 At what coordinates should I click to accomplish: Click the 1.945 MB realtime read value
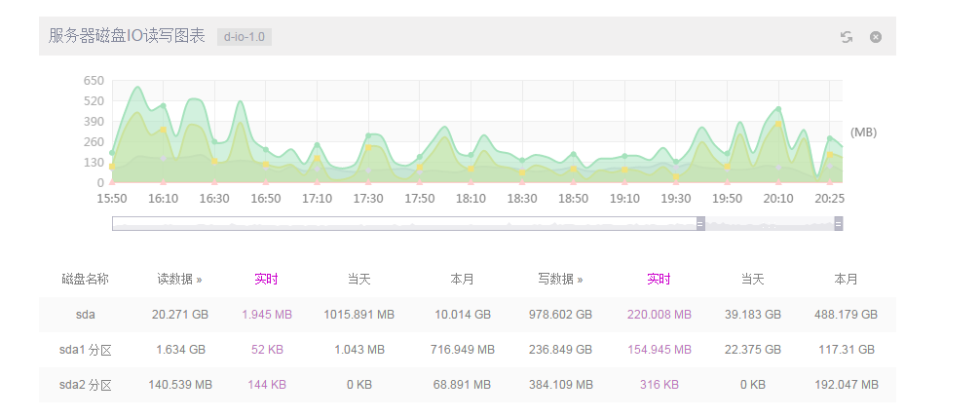point(266,315)
